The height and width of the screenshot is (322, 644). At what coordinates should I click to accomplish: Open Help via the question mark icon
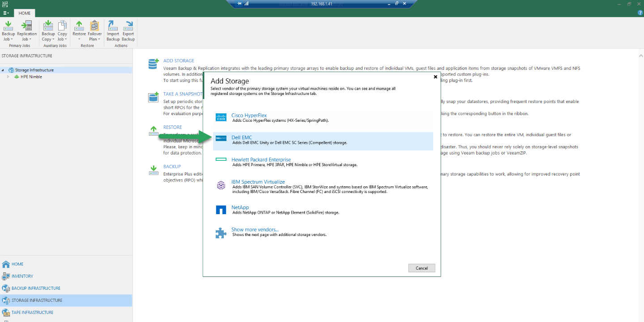(x=640, y=13)
